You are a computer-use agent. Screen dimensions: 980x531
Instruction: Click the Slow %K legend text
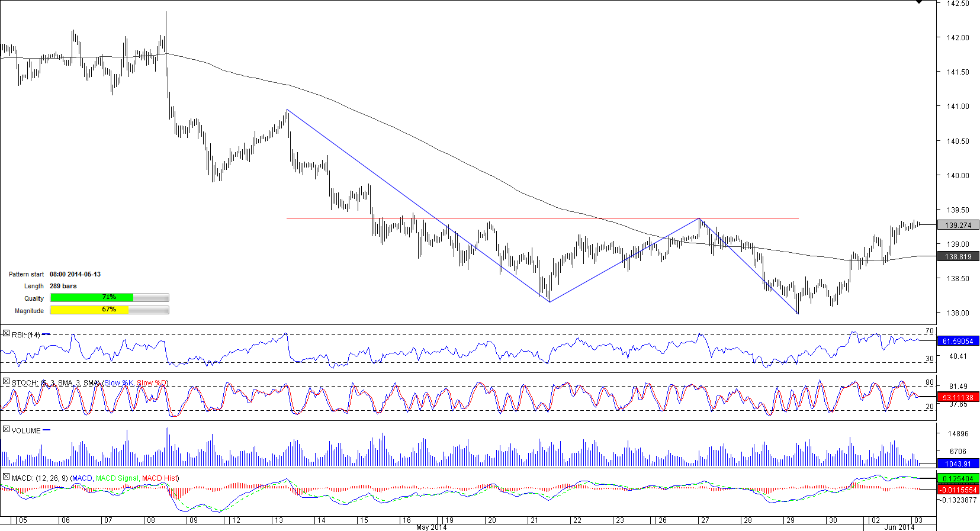118,383
